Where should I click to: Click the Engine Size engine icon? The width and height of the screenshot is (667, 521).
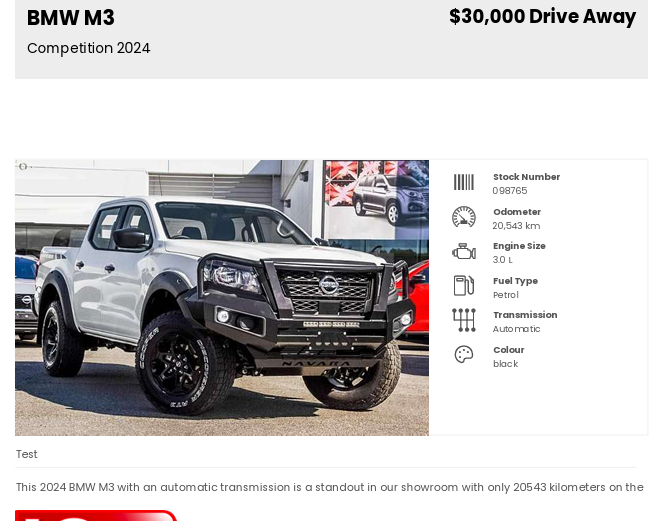tap(464, 251)
